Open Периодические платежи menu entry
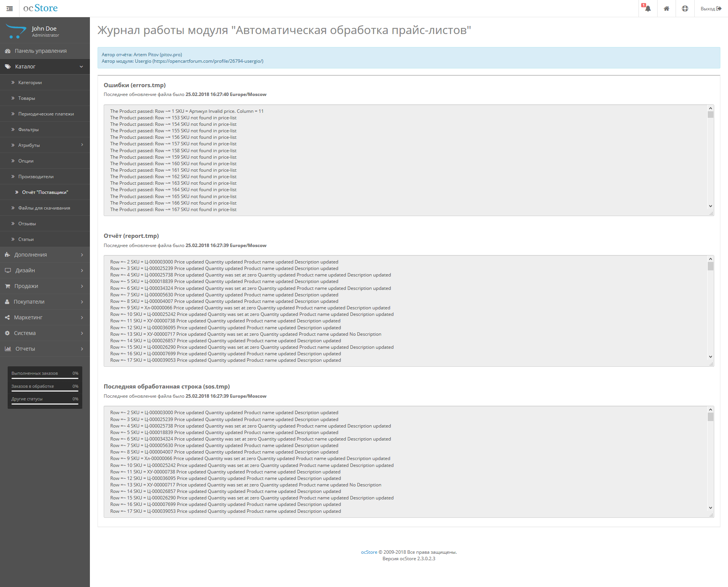Viewport: 728px width, 587px height. (45, 114)
